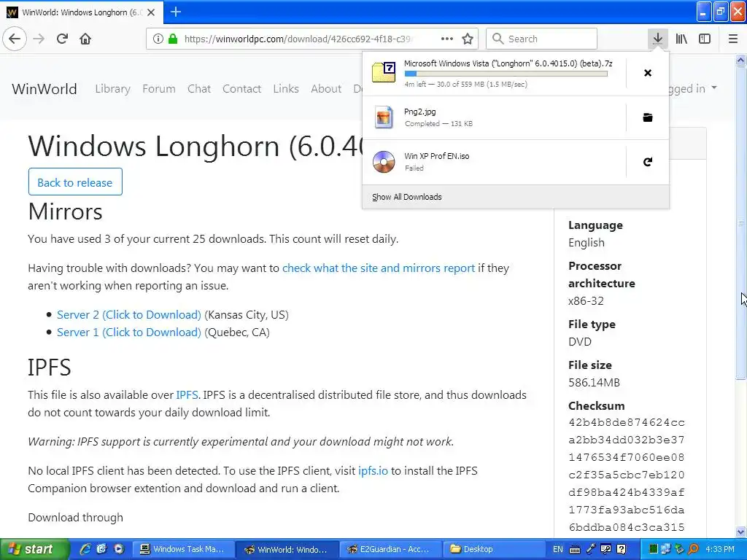Launch Internet Explorer from quick launch

(x=85, y=549)
